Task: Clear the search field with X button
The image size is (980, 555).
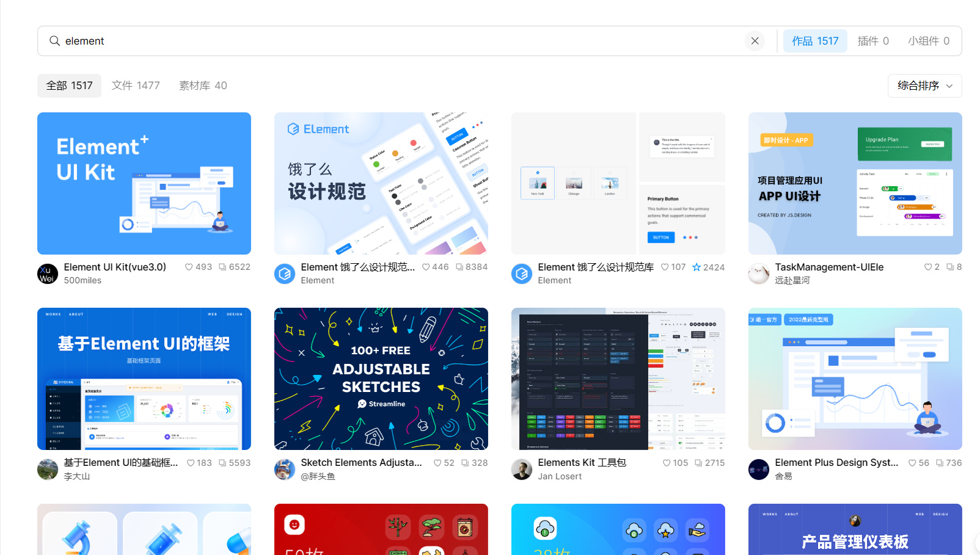Action: click(755, 41)
